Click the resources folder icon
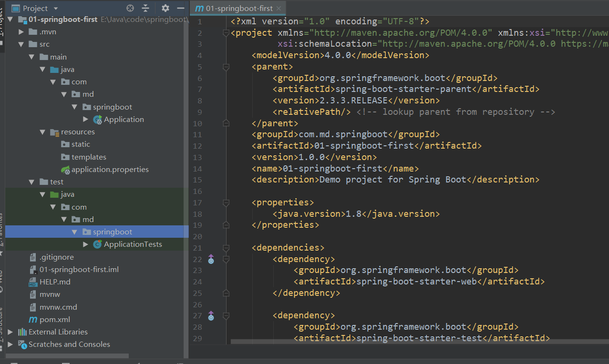 (x=54, y=132)
